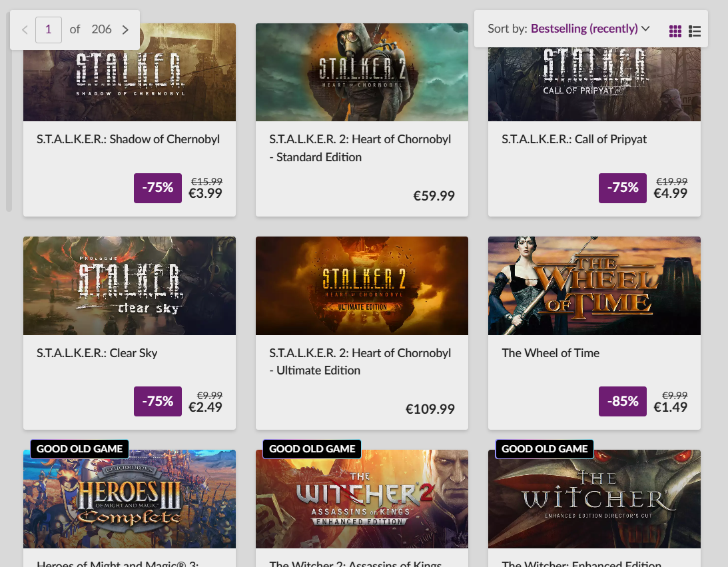The image size is (728, 567).
Task: Go to next catalog page
Action: click(125, 29)
